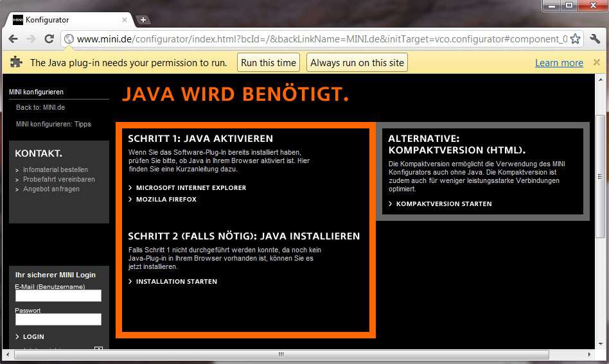Screen dimensions: 609x364
Task: Click the site globe icon in address bar
Action: pos(69,39)
